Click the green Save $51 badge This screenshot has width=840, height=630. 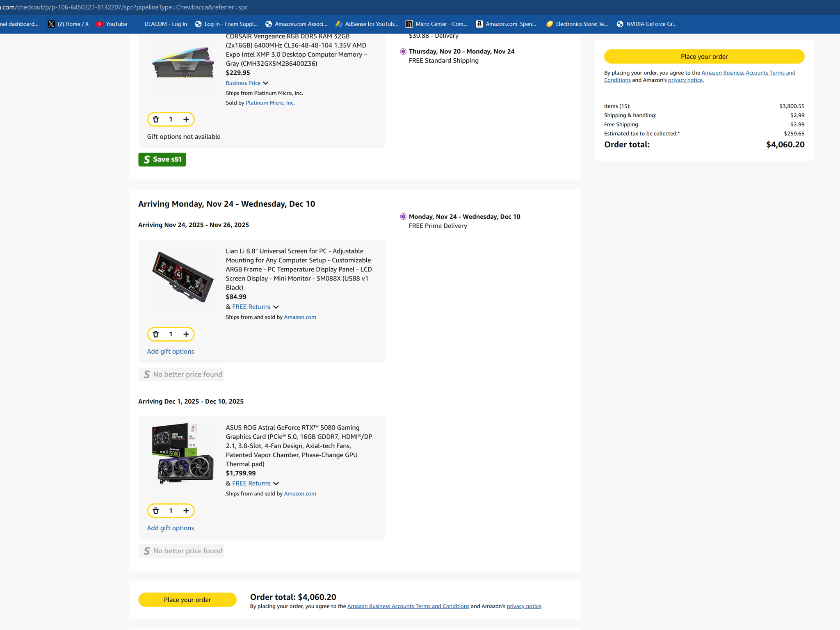[x=162, y=160]
